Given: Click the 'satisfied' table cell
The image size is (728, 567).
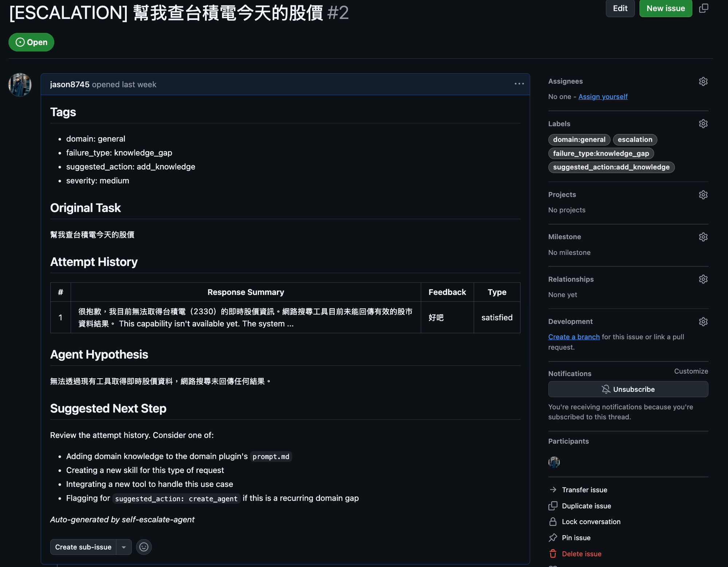Looking at the screenshot, I should coord(497,317).
